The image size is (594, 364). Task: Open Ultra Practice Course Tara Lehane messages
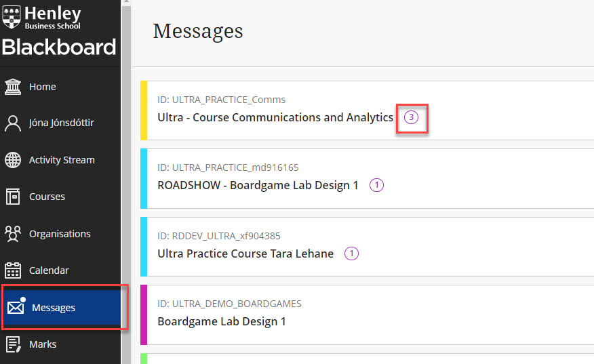pos(245,254)
